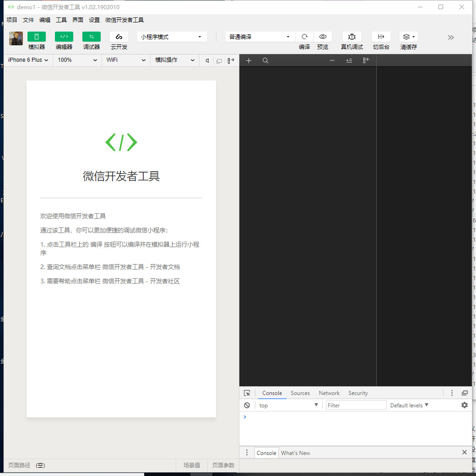The image size is (476, 476).
Task: Open the 微信开发者工具 menu
Action: [124, 20]
